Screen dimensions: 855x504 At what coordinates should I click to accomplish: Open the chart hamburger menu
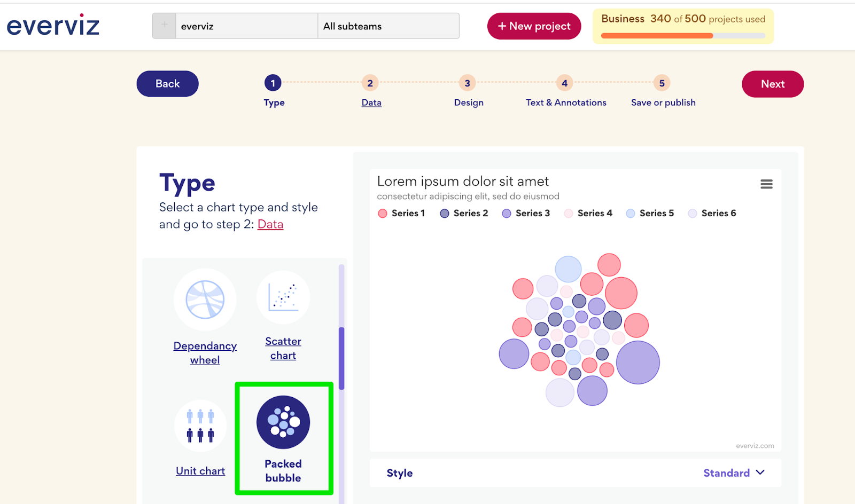[x=766, y=184]
